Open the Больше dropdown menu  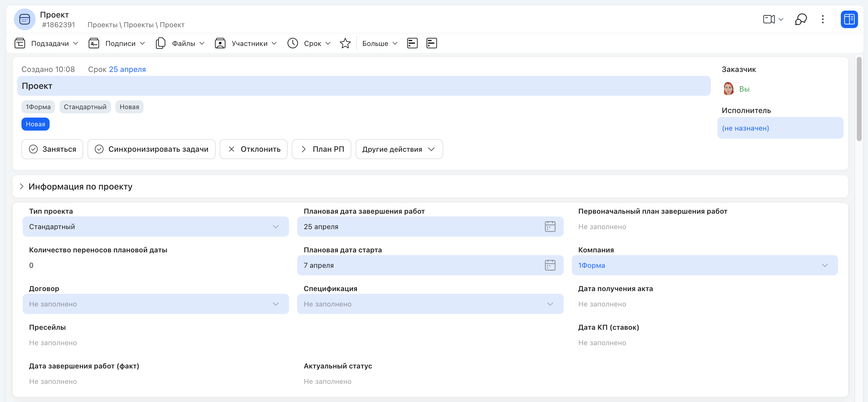380,43
